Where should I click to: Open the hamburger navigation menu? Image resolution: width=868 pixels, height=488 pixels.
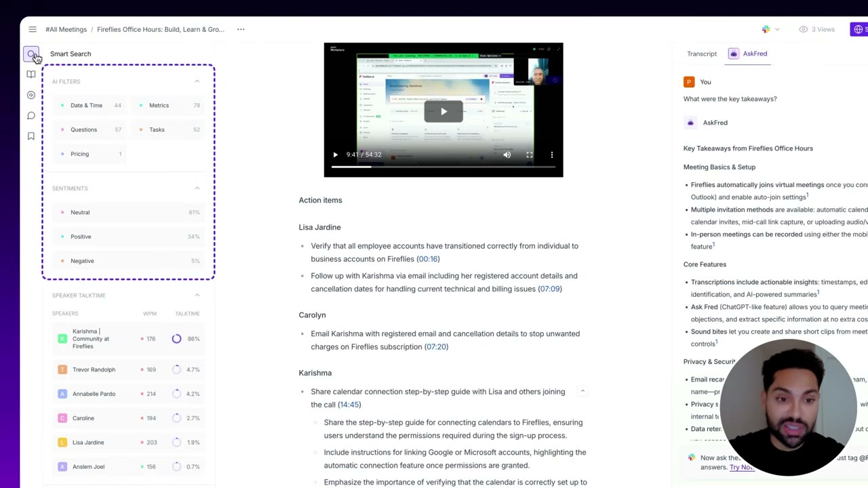click(33, 29)
